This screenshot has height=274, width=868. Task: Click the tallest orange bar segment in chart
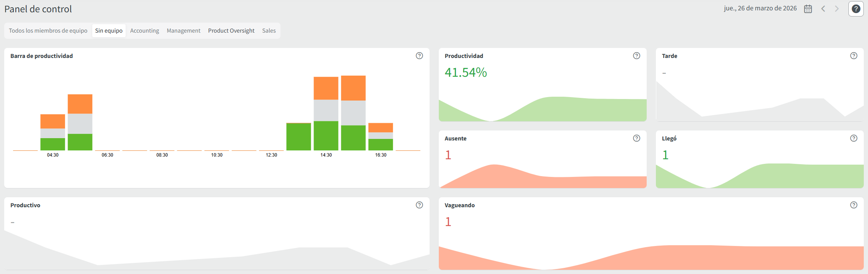point(353,88)
